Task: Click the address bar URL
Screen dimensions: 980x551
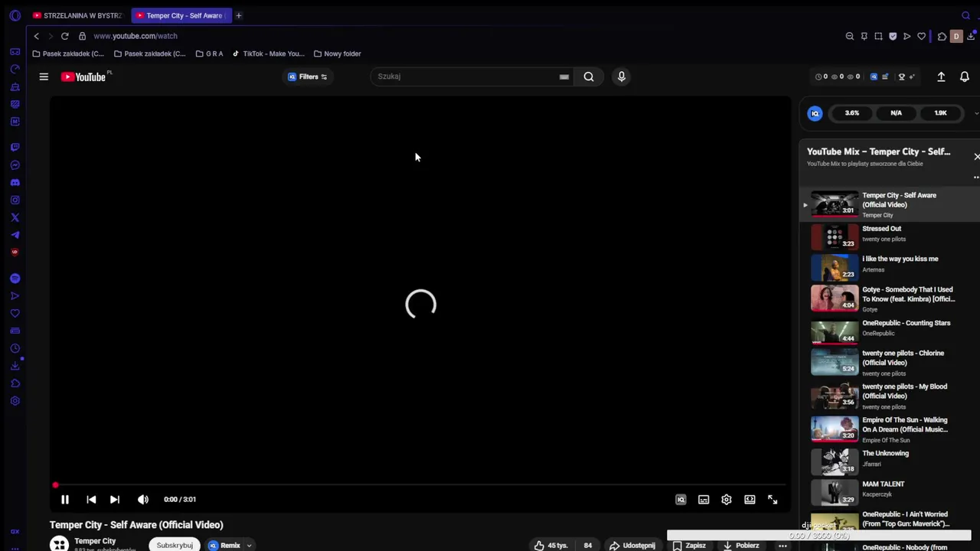Action: [136, 36]
